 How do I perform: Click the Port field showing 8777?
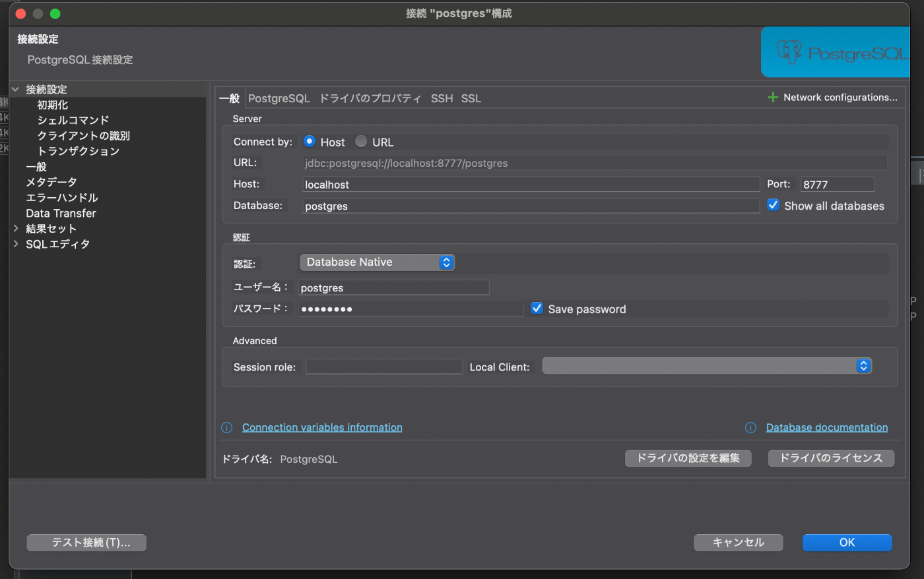click(x=838, y=185)
